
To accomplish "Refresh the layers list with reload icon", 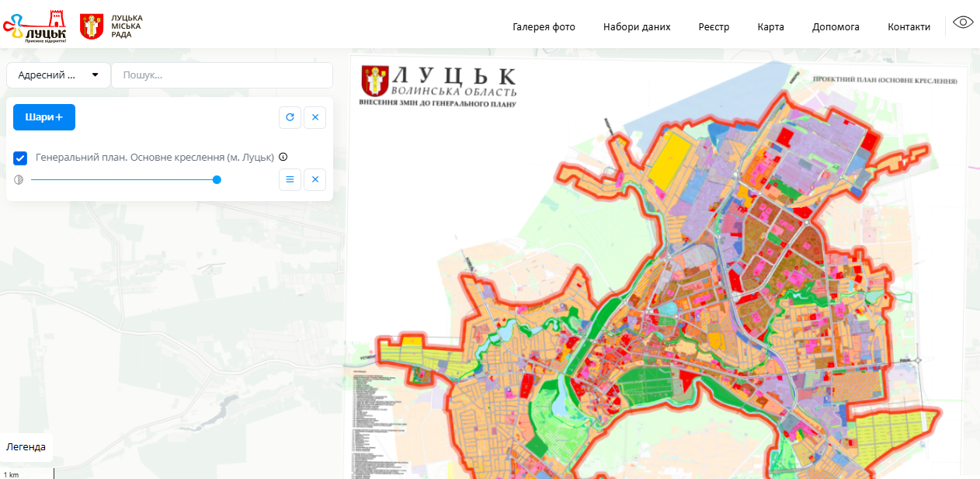I will pyautogui.click(x=290, y=117).
